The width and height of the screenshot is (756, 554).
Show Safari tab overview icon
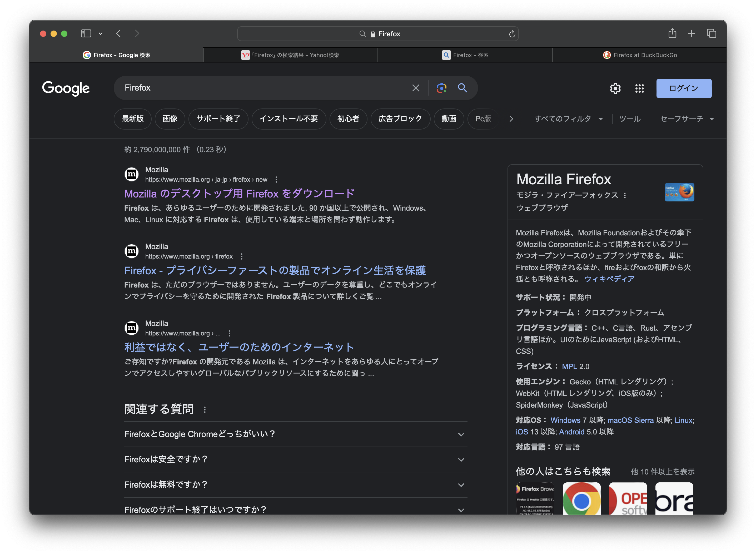(x=712, y=33)
